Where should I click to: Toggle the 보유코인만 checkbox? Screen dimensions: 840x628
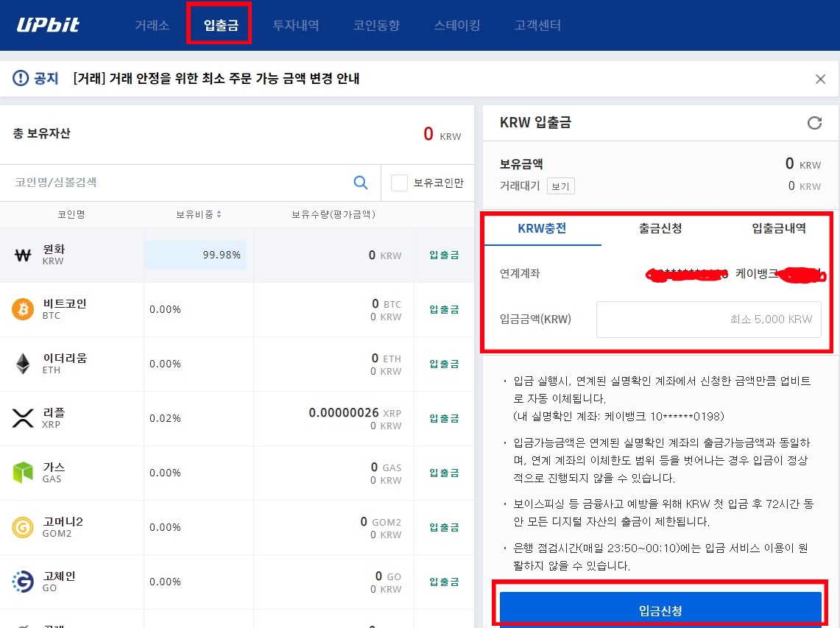[399, 183]
